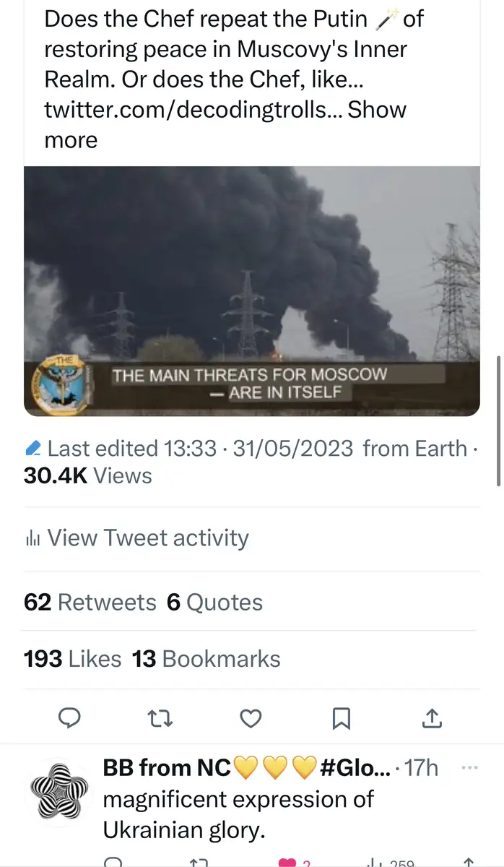View the list of 62 Retweets

click(x=90, y=602)
